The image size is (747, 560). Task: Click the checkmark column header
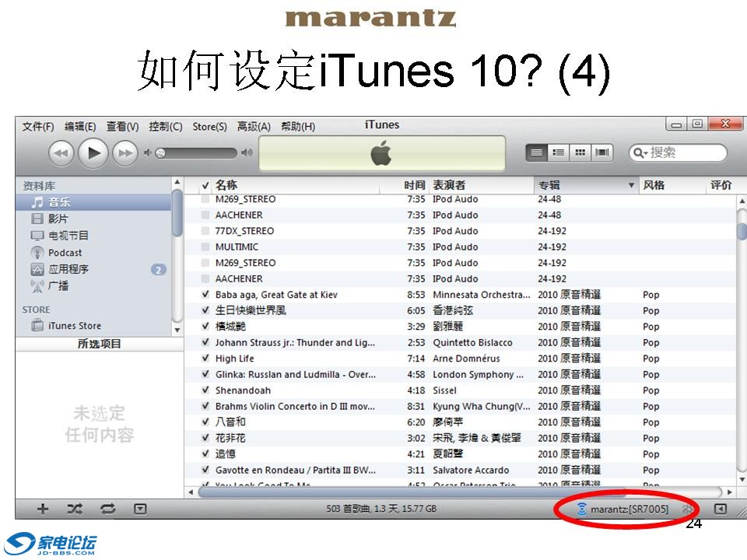click(205, 185)
